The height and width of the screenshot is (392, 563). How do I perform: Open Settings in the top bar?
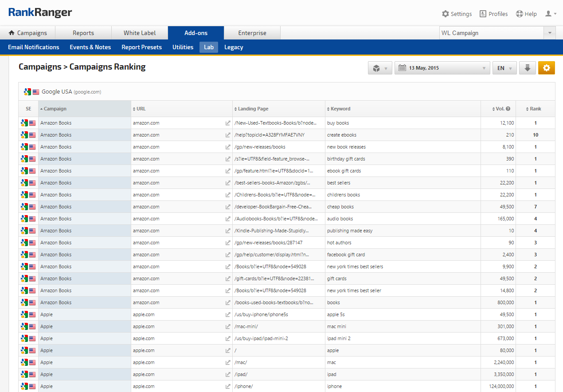point(457,14)
